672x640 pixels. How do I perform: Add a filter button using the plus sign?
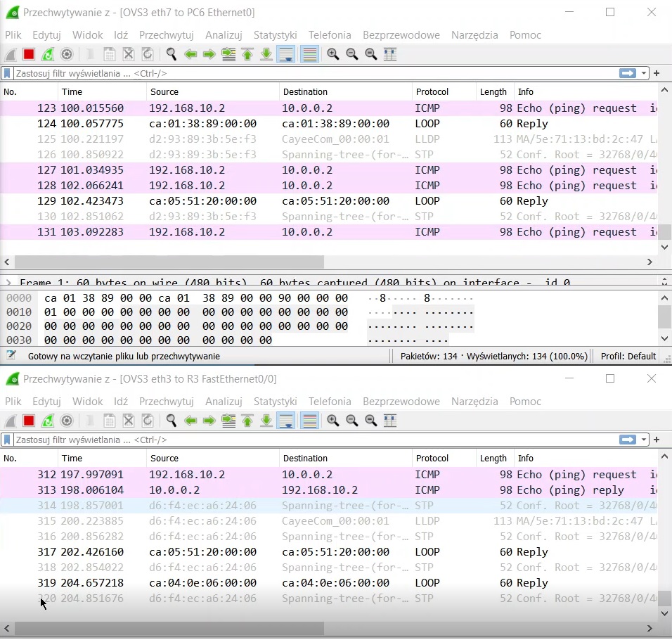657,72
